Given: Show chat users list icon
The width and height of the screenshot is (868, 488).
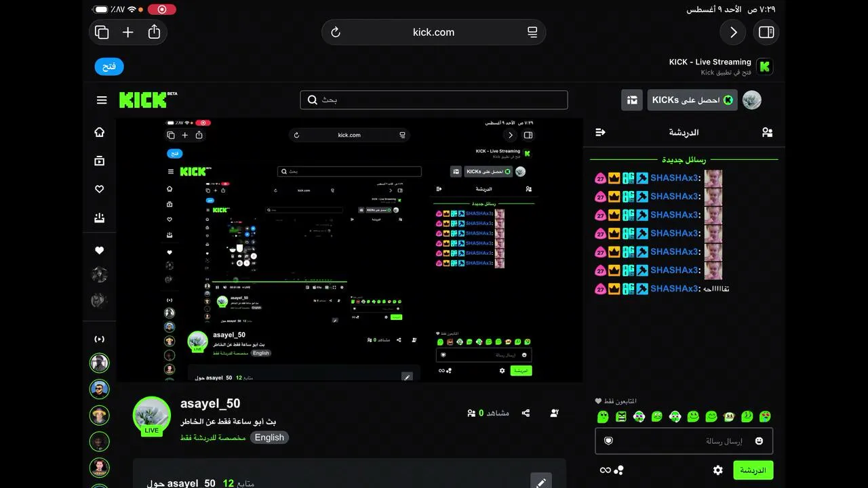Looking at the screenshot, I should (767, 132).
